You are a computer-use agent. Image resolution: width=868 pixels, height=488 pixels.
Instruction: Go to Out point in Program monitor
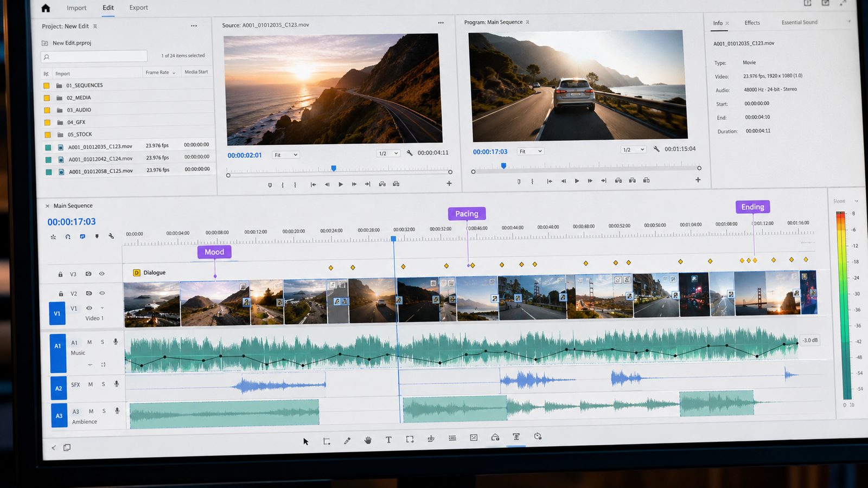(604, 181)
